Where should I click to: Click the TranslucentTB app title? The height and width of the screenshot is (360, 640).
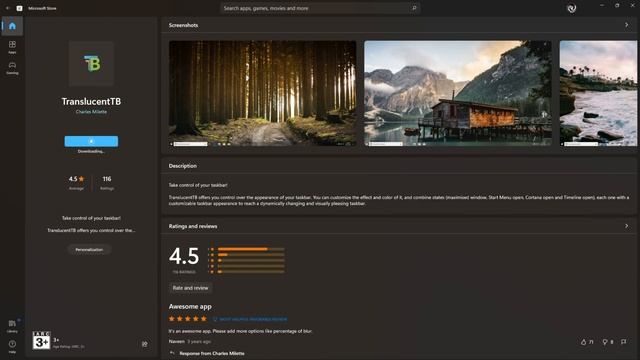pyautogui.click(x=91, y=101)
